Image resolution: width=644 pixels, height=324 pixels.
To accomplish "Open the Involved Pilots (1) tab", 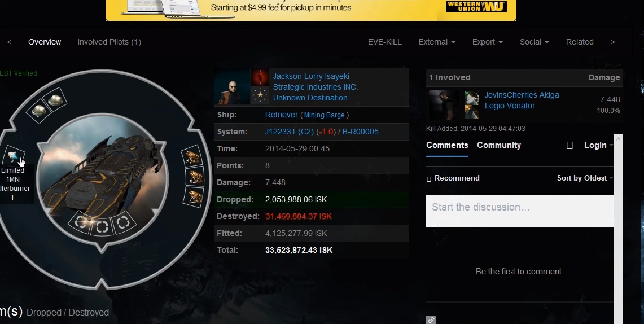I will (109, 42).
